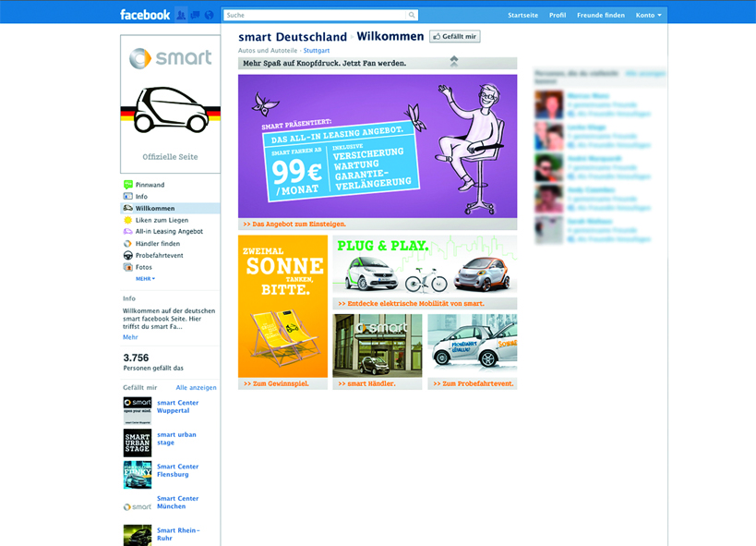Viewport: 756px width, 546px height.
Task: Click Pinnwand sidebar icon
Action: click(x=127, y=185)
